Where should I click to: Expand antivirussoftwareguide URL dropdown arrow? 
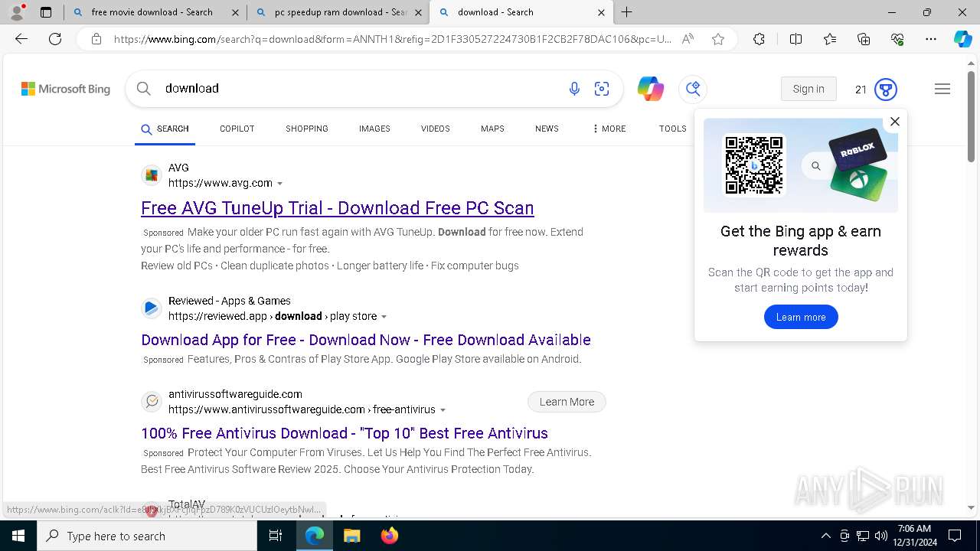click(443, 410)
